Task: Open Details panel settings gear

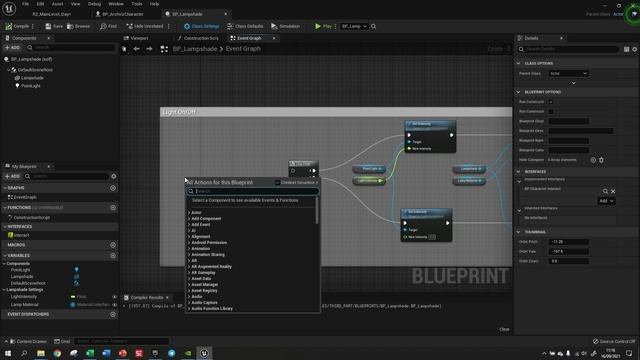Action: [635, 49]
